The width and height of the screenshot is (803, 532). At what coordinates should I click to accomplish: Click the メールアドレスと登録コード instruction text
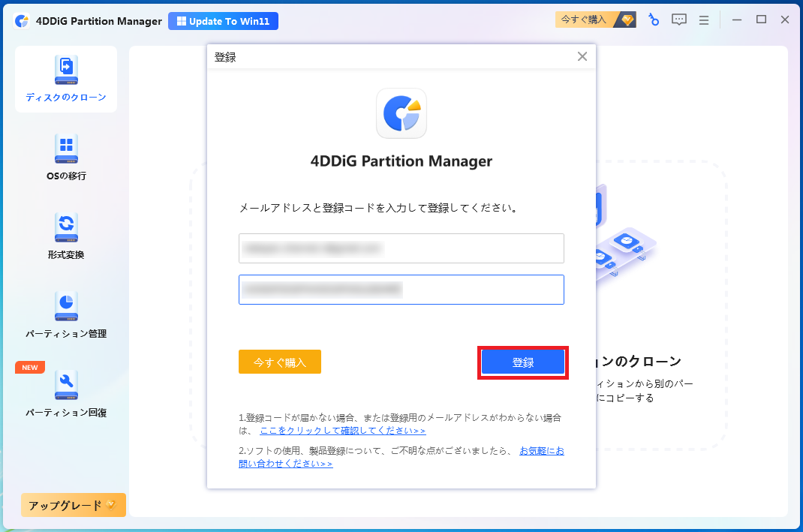[x=379, y=208]
